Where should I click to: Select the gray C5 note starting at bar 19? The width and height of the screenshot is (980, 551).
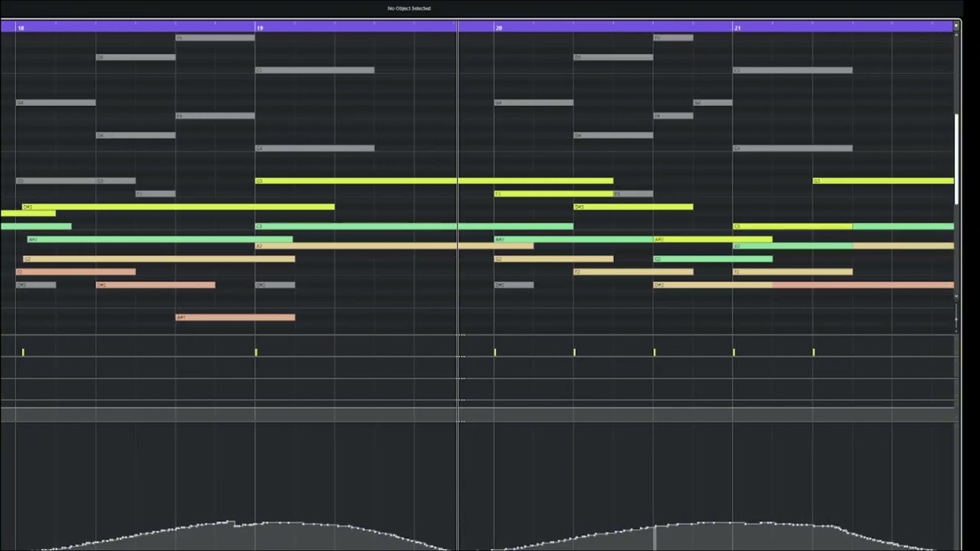(315, 70)
